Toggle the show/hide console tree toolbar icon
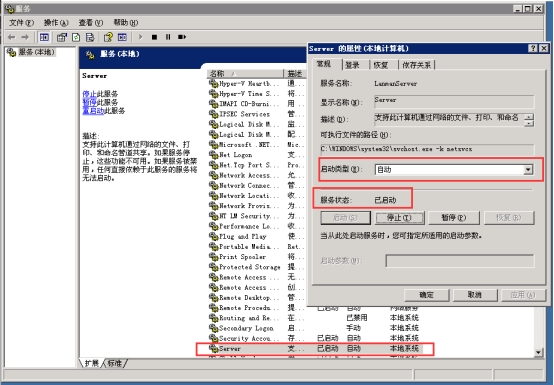The height and width of the screenshot is (385, 554). [44, 37]
